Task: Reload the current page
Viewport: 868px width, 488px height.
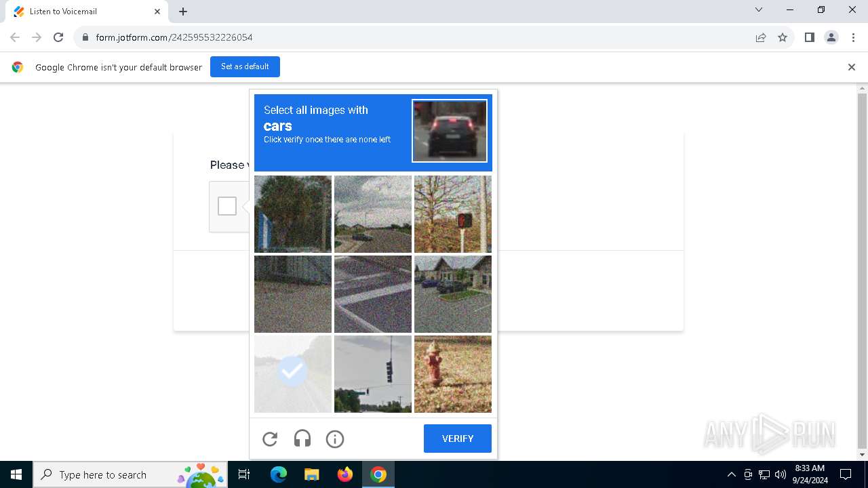Action: pyautogui.click(x=58, y=37)
